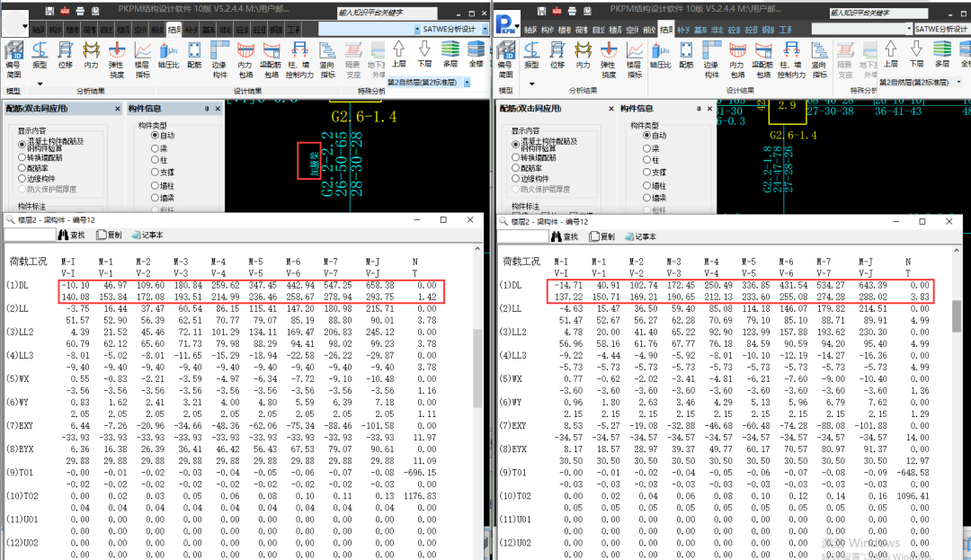Switch to 轴网 tab in right window

530,29
